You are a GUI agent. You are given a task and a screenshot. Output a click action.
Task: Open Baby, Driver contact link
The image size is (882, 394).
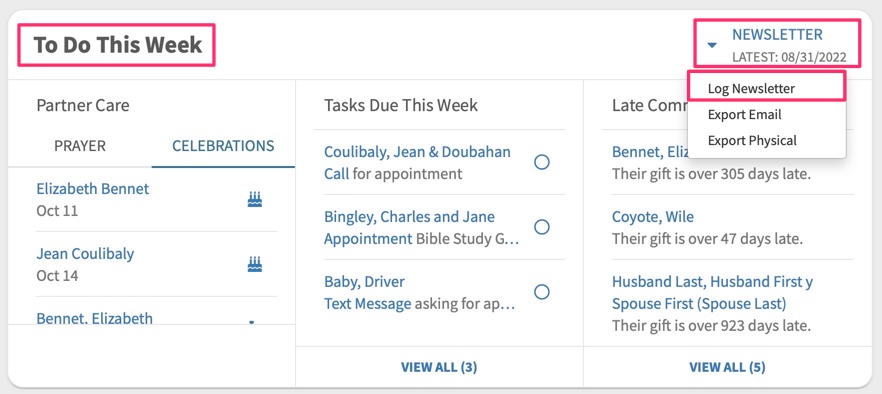point(364,281)
